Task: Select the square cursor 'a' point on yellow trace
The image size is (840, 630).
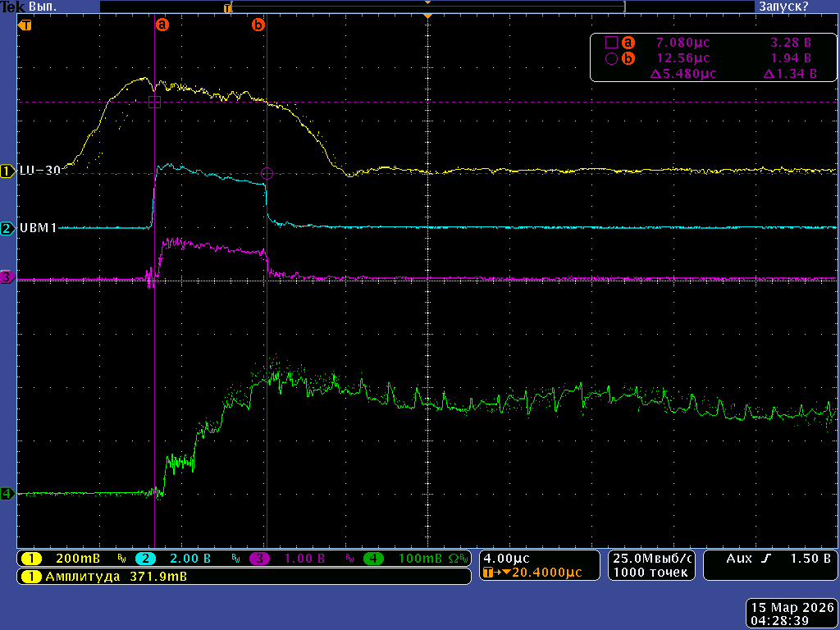Action: 154,102
